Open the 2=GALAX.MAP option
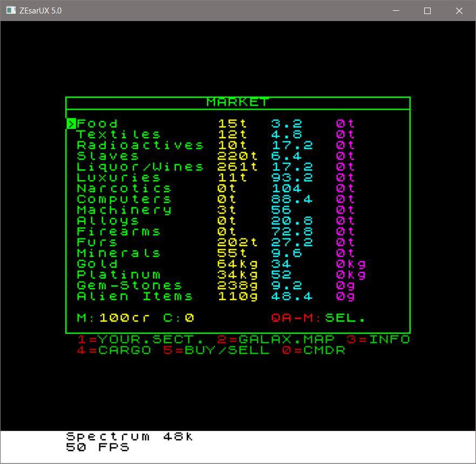The image size is (476, 464). coord(276,339)
